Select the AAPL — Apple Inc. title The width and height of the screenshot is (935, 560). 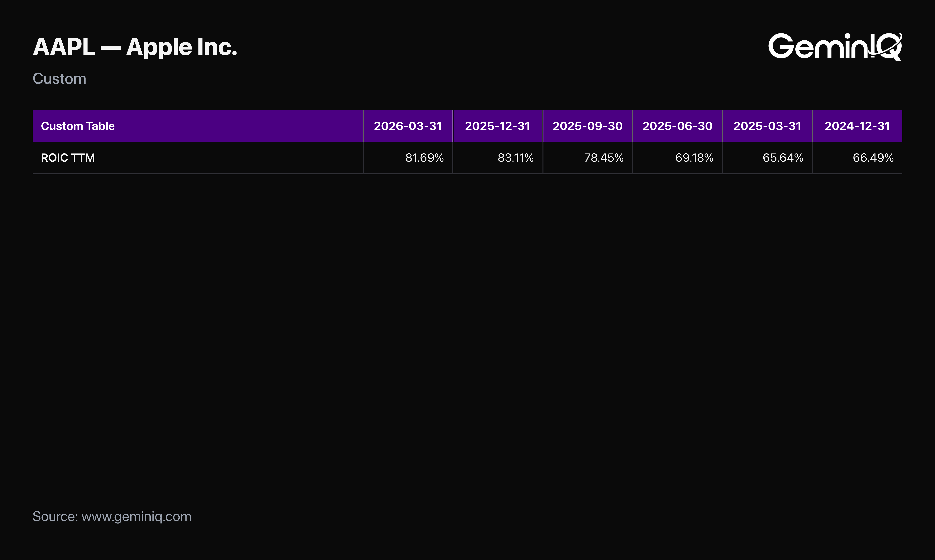pyautogui.click(x=135, y=47)
